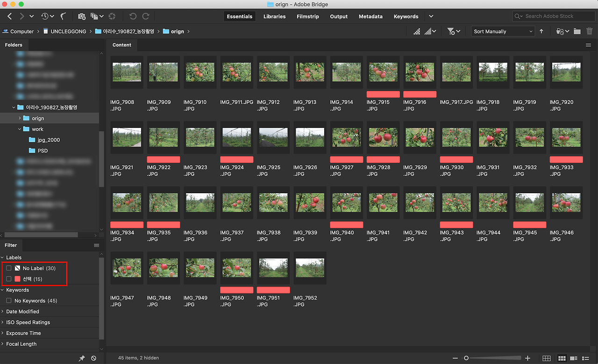The image size is (598, 364).
Task: Select the IMG_7928.JPG apple thumbnail
Action: [x=383, y=138]
